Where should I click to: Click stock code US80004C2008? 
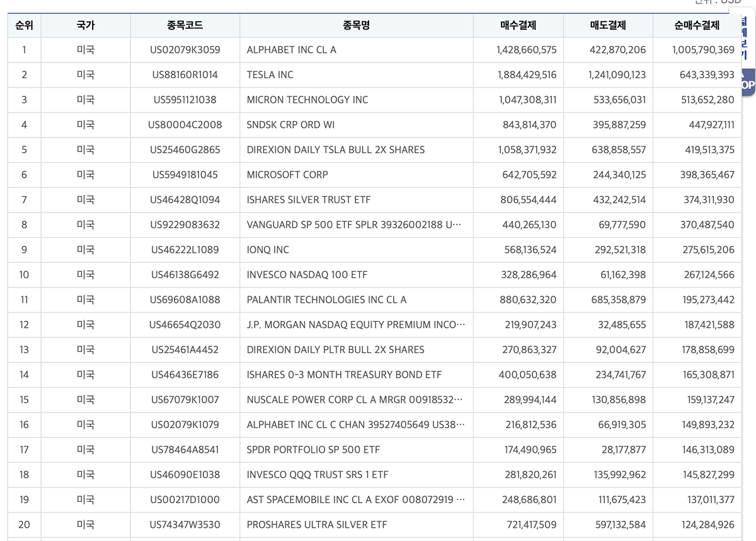pyautogui.click(x=185, y=125)
